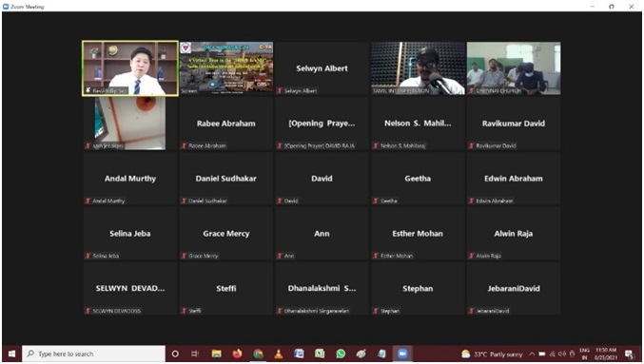Switch the ENG IN input language
Image resolution: width=644 pixels, height=364 pixels.
(x=584, y=354)
